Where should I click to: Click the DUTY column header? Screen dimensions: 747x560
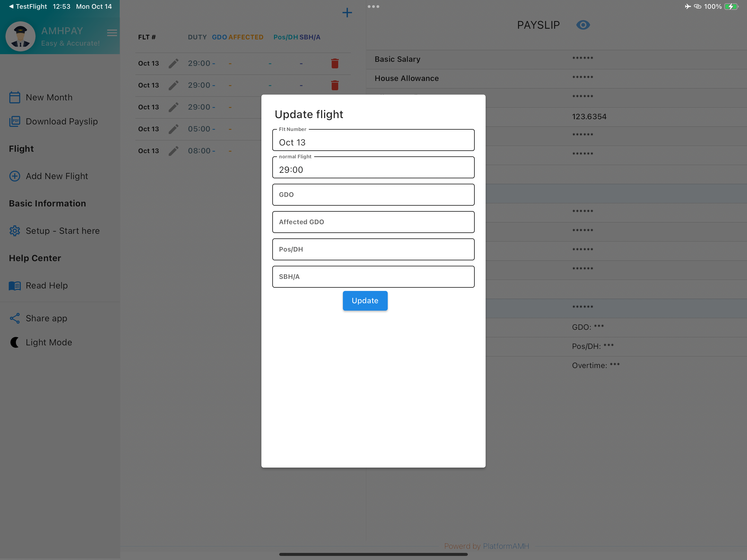[x=197, y=37]
